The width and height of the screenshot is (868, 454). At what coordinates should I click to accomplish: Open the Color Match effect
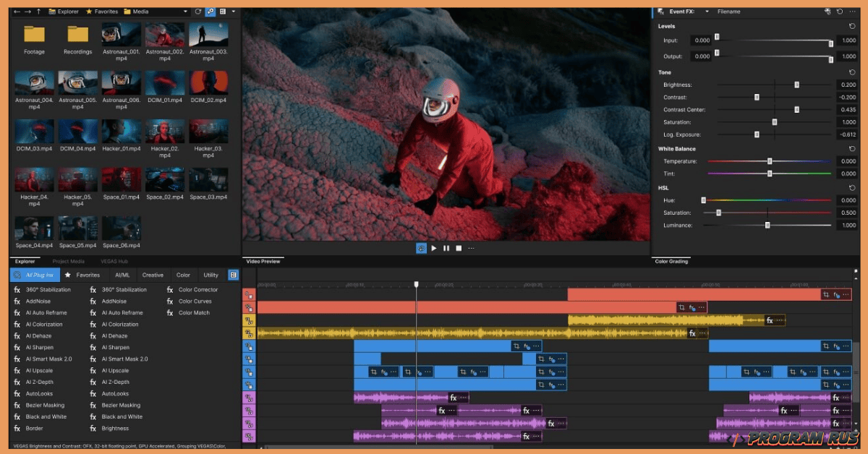point(193,312)
